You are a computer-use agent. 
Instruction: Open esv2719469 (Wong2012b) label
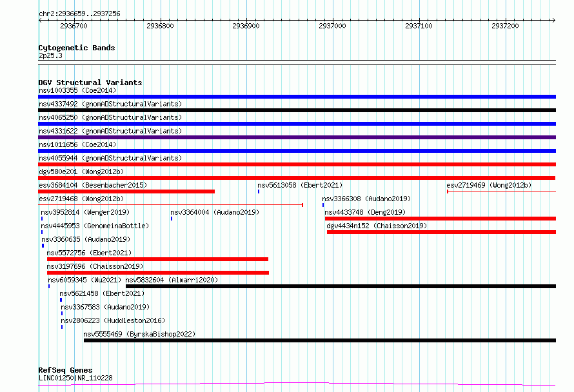(489, 185)
